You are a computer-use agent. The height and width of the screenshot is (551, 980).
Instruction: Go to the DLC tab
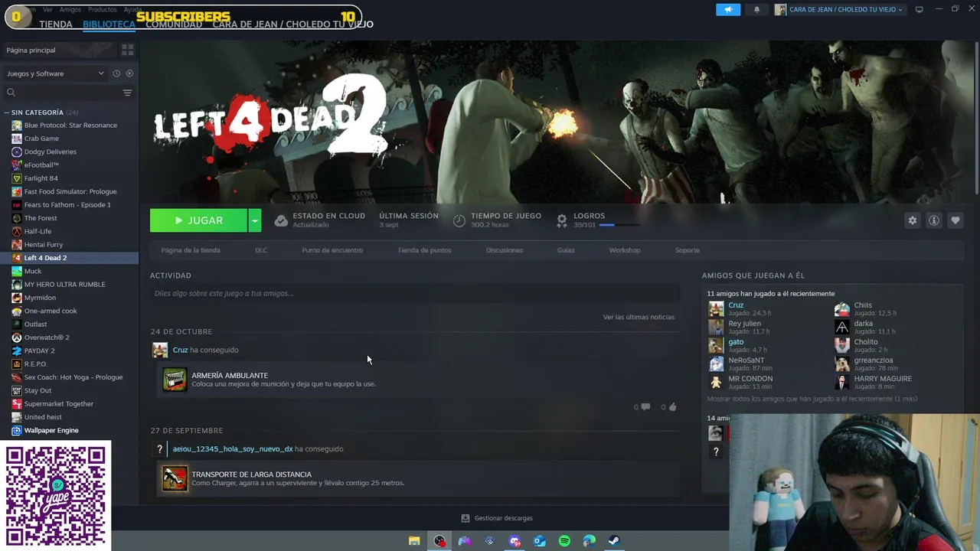point(261,250)
